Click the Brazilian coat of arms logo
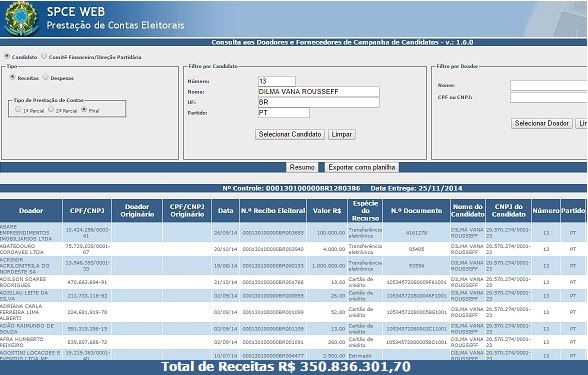 [x=21, y=18]
